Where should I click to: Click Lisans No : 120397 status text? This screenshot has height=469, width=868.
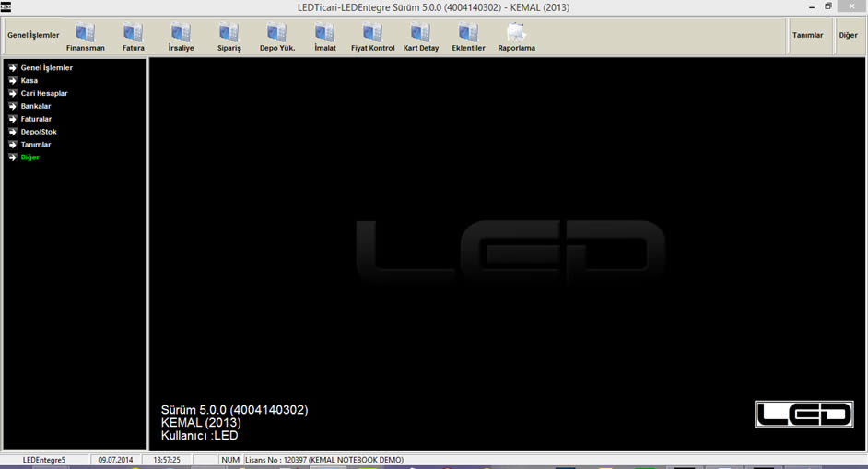tap(324, 460)
